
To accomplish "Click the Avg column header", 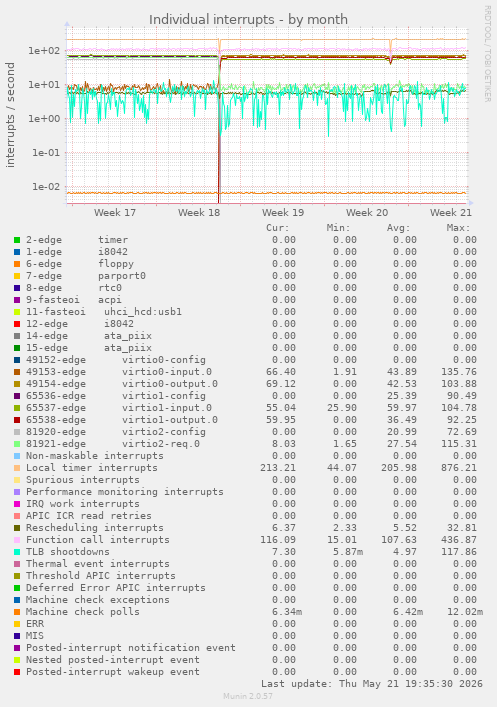I will tap(398, 228).
